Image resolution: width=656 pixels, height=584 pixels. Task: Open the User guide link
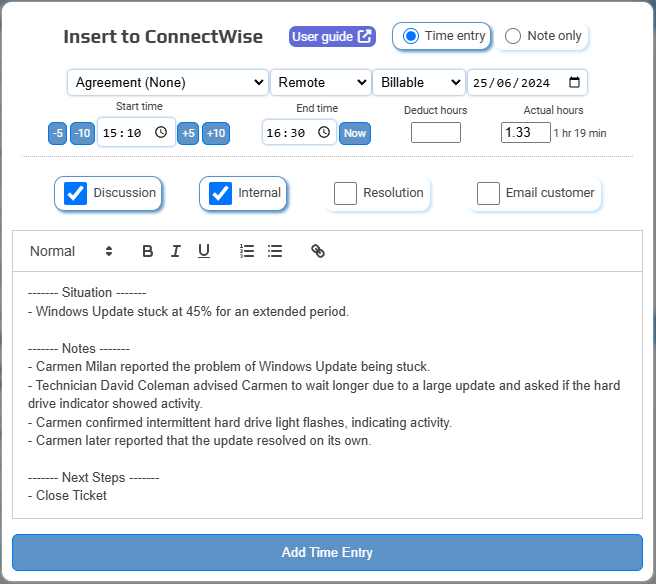click(x=332, y=36)
